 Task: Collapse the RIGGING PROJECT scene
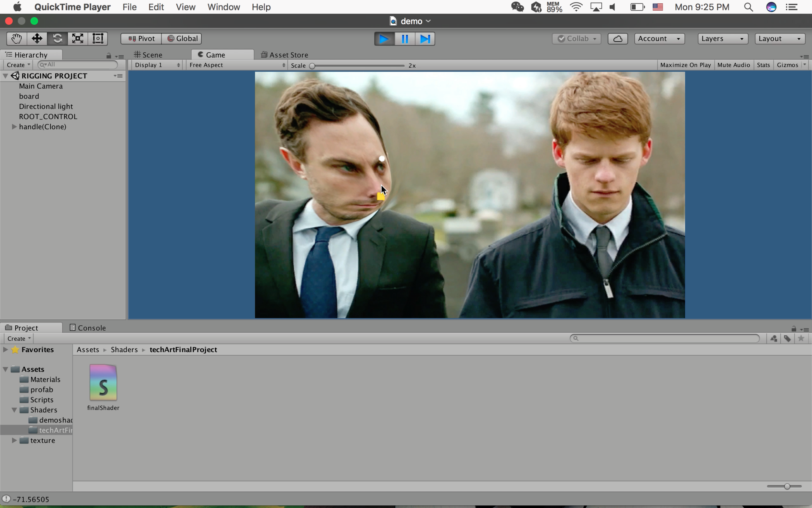point(6,76)
